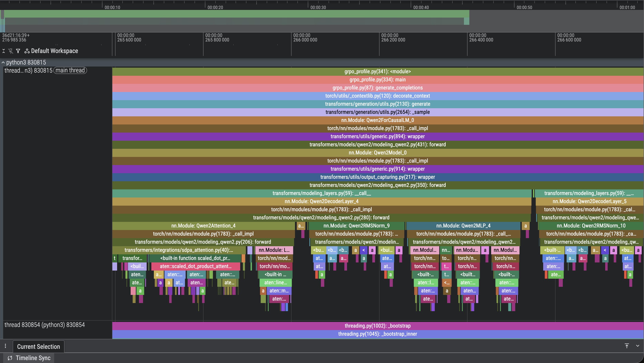Select slice threading.py(1002): _bootstrap

click(378, 326)
